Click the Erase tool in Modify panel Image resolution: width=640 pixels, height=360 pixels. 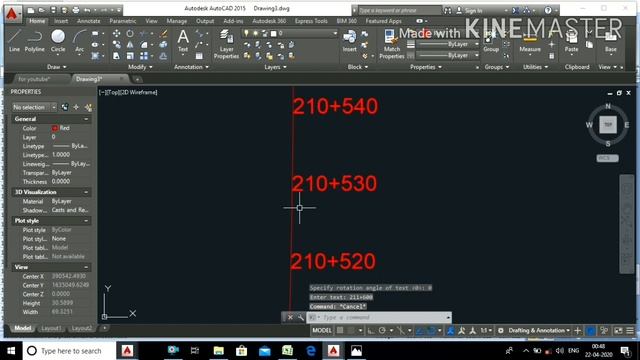point(164,33)
